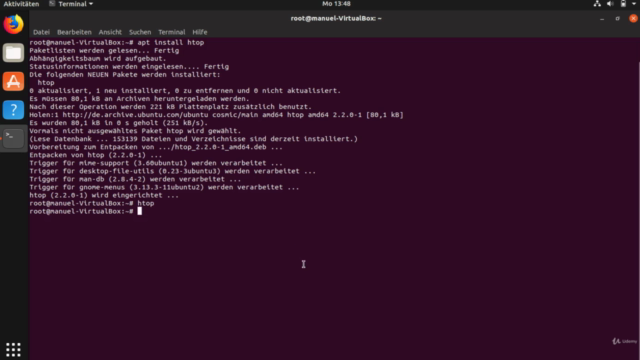The height and width of the screenshot is (360, 640).
Task: Select the Terminal dock icon
Action: [x=13, y=138]
